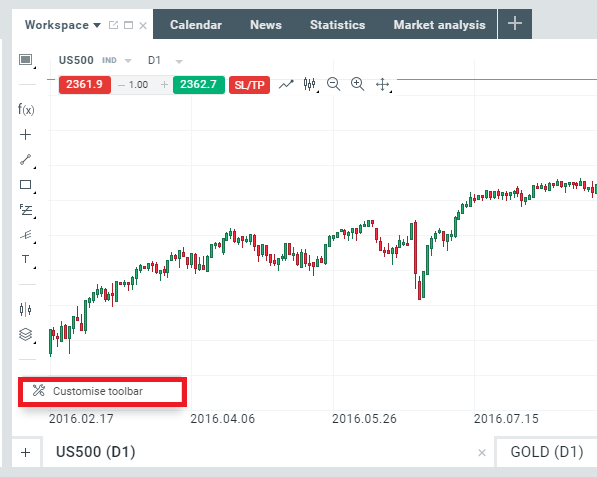This screenshot has width=597, height=477.
Task: Open the f(x) indicators tool
Action: (26, 110)
